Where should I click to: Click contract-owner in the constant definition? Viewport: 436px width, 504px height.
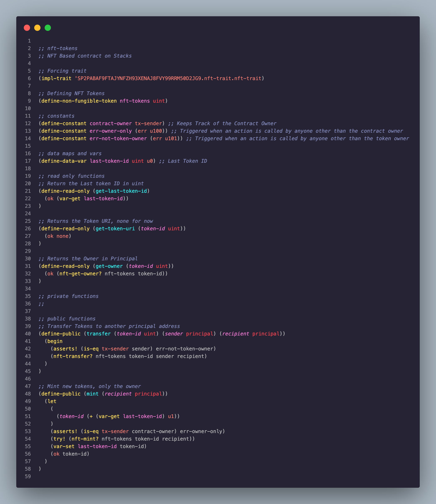(111, 123)
